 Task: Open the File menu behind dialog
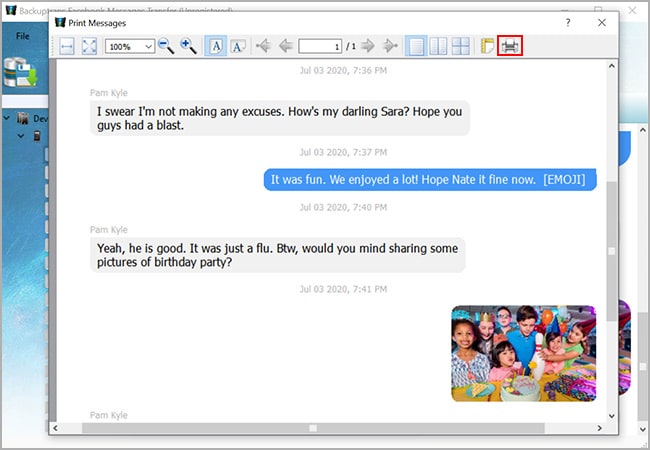[23, 36]
